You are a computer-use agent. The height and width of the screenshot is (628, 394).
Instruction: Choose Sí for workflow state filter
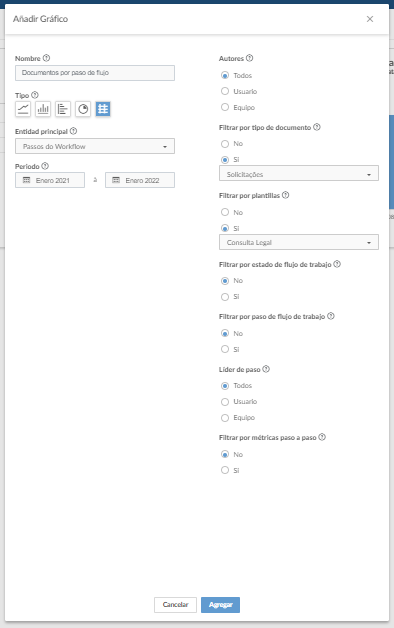coord(225,296)
